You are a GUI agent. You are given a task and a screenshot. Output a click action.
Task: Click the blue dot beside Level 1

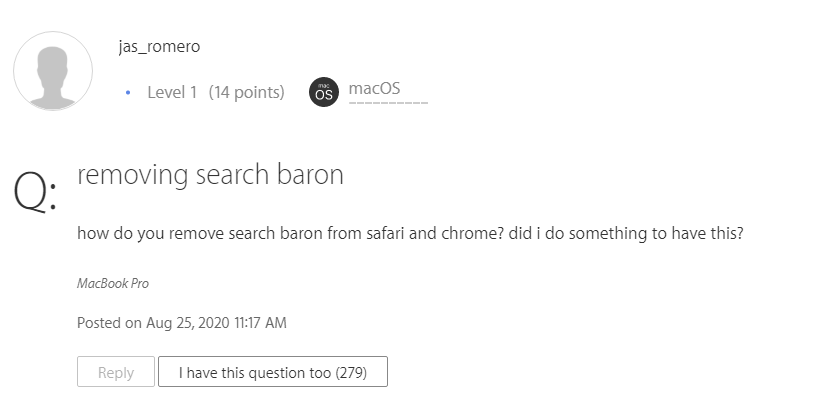coord(128,93)
